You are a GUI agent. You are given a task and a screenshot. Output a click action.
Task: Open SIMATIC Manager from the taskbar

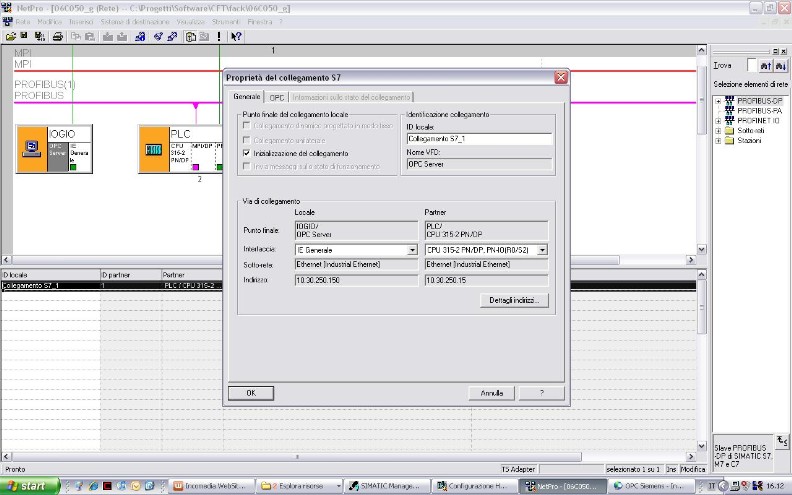click(388, 486)
